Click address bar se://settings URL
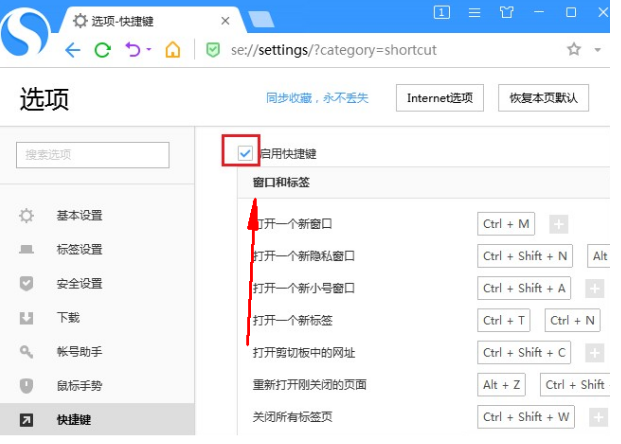This screenshot has width=621, height=444. click(x=333, y=50)
